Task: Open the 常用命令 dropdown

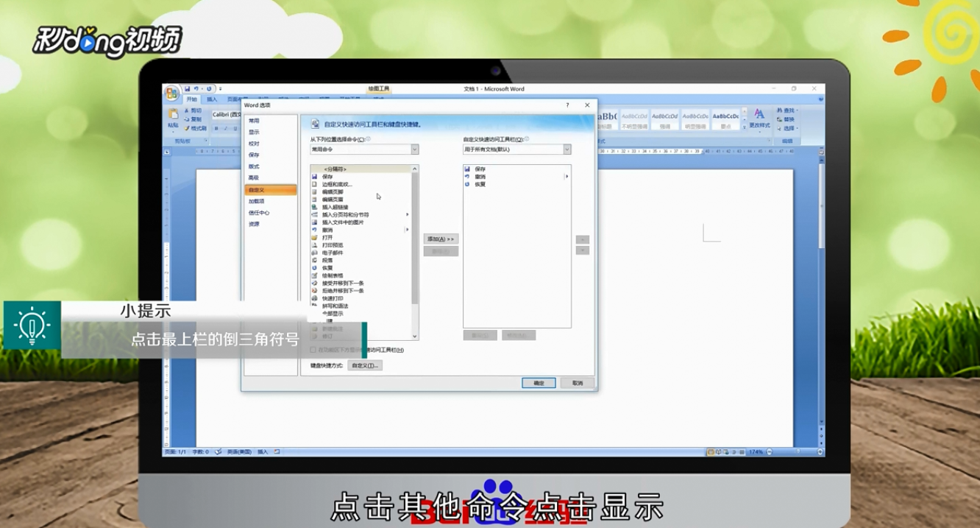Action: coord(414,149)
